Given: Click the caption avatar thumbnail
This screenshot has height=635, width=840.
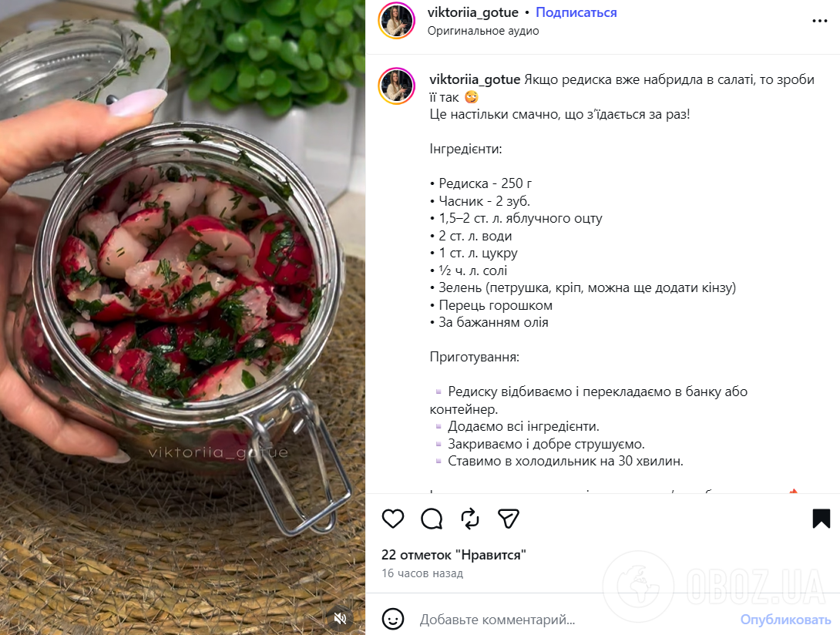Looking at the screenshot, I should click(x=396, y=86).
